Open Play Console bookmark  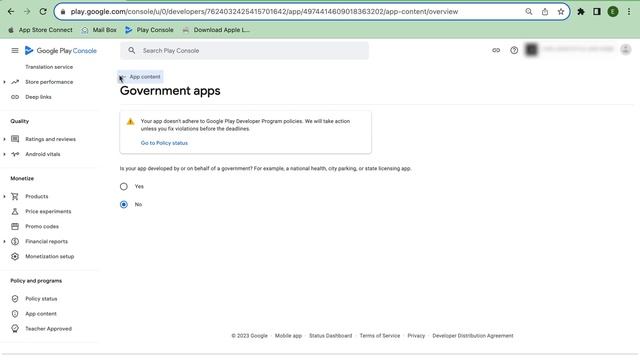click(x=149, y=30)
